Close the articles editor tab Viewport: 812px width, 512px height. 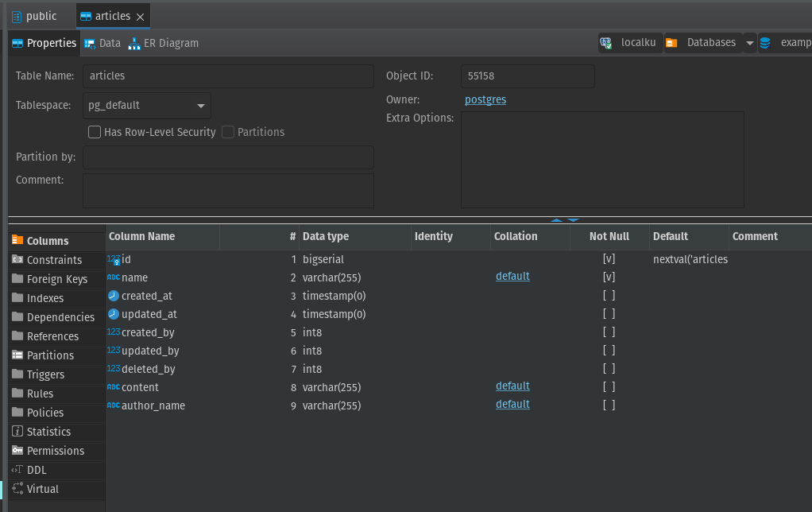click(141, 17)
